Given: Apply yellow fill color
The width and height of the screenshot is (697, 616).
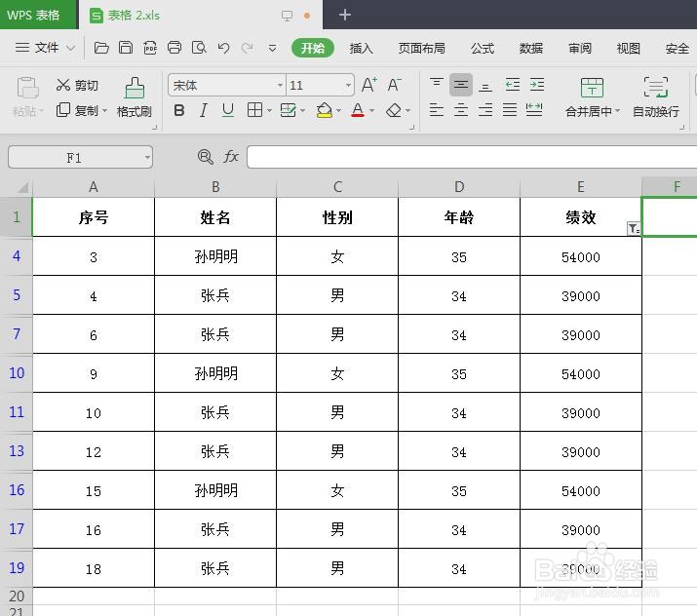Looking at the screenshot, I should tap(325, 110).
